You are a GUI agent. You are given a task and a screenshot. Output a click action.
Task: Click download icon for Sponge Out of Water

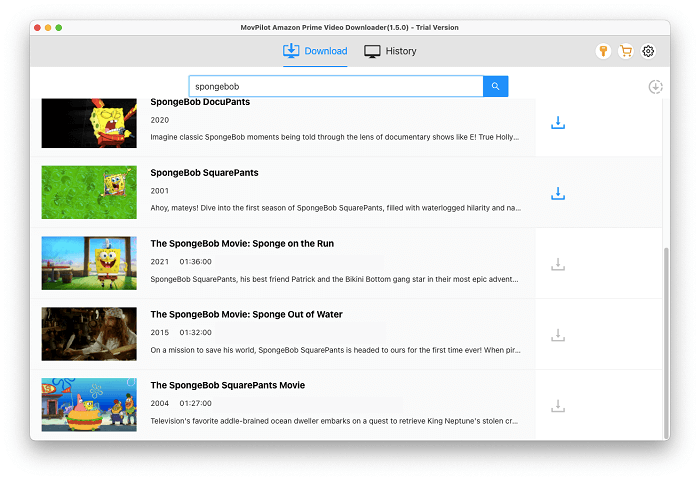pos(558,335)
